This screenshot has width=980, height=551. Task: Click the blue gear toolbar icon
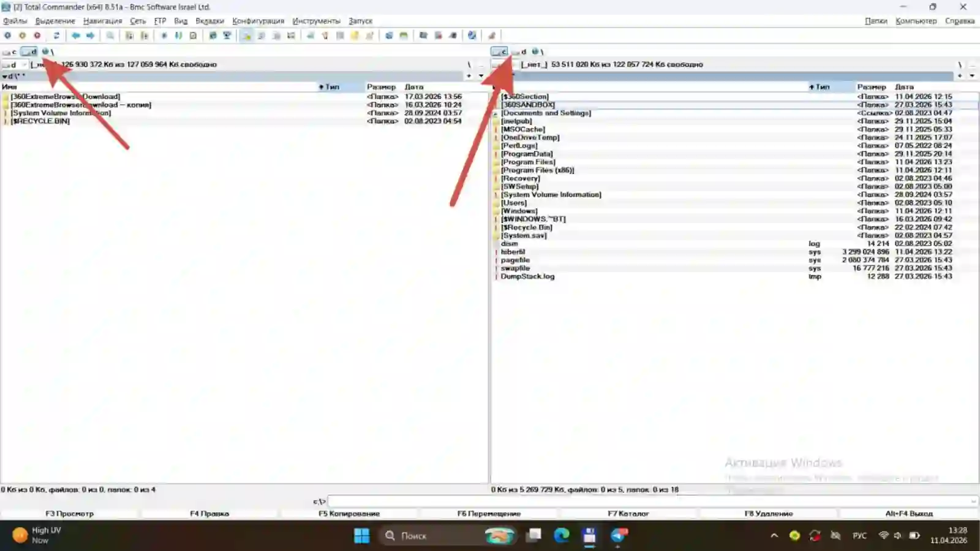point(7,36)
